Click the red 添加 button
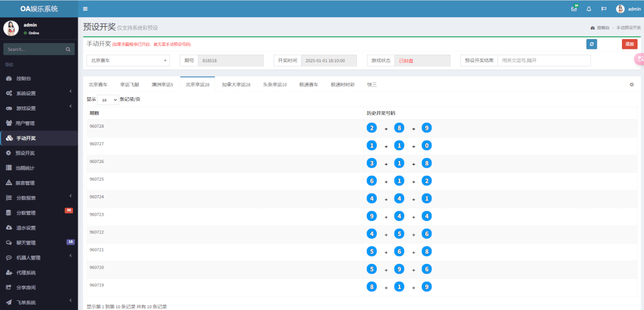The height and width of the screenshot is (310, 644). click(629, 44)
